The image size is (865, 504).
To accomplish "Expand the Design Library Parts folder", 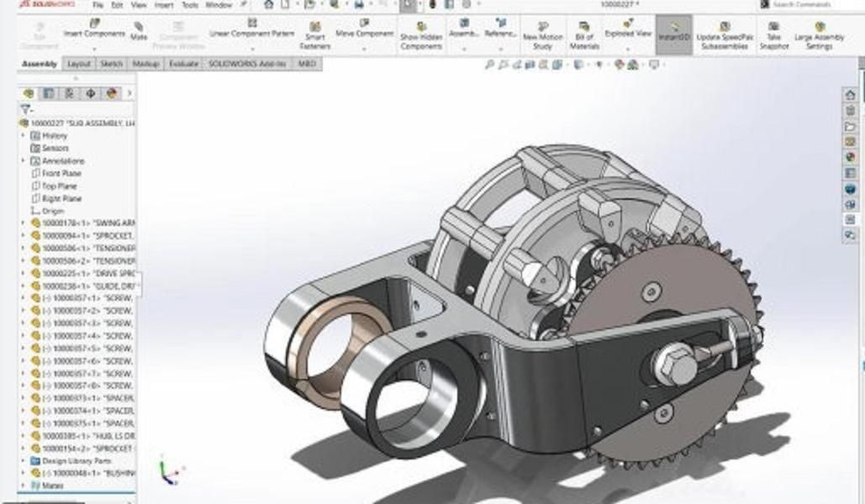I will (x=24, y=461).
